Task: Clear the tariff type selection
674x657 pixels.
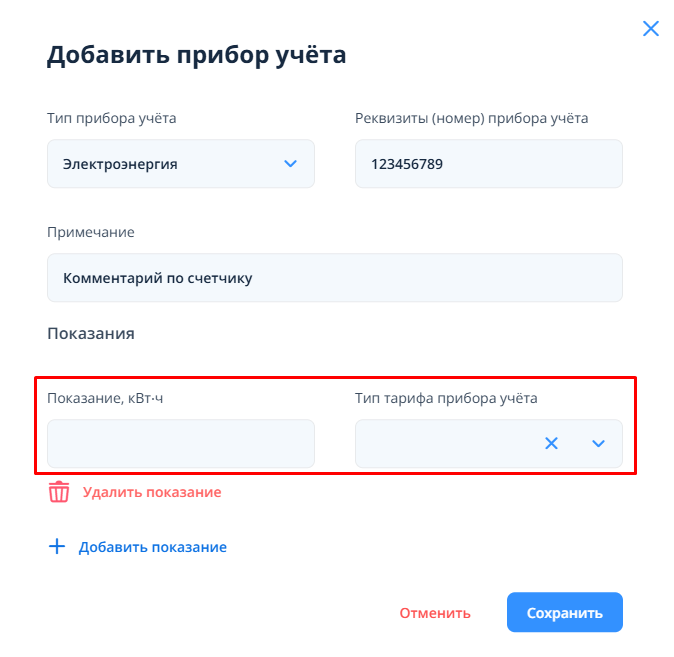Action: [551, 443]
